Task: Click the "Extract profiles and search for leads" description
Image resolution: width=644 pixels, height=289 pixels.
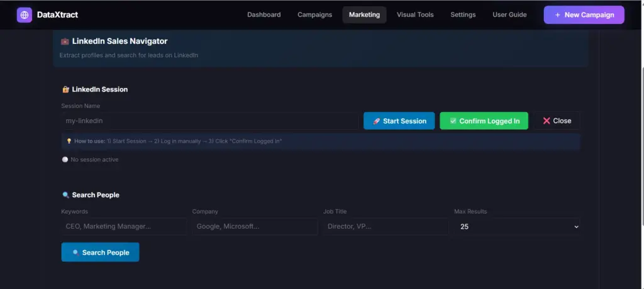Action: (128, 55)
